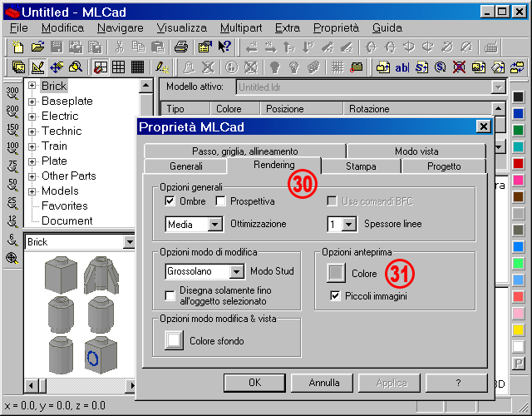Image resolution: width=532 pixels, height=416 pixels.
Task: Open the Multipart menu
Action: 241,27
